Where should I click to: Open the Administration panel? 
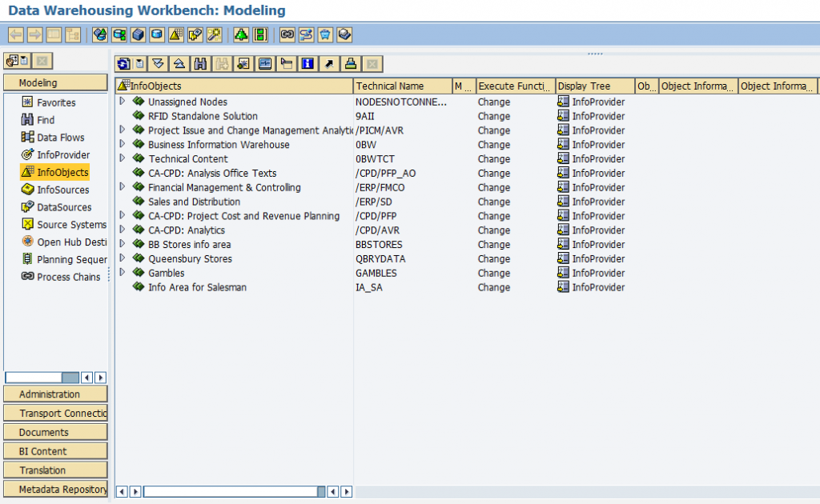point(54,394)
